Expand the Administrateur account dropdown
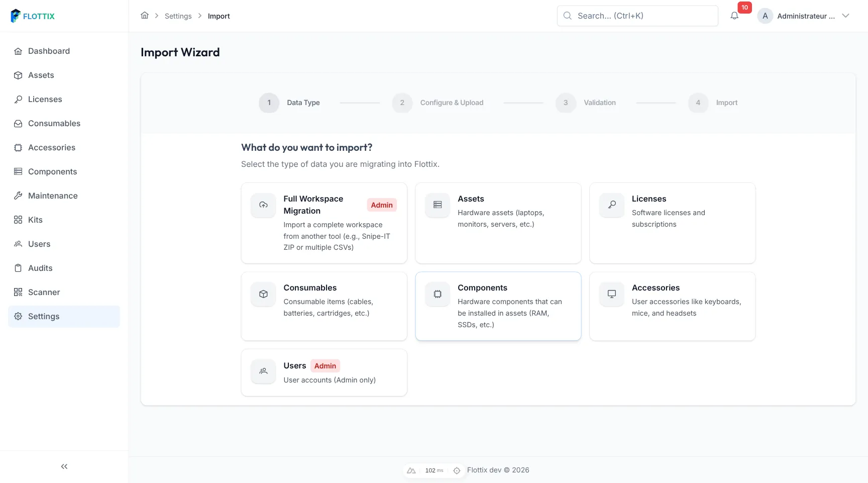 846,16
